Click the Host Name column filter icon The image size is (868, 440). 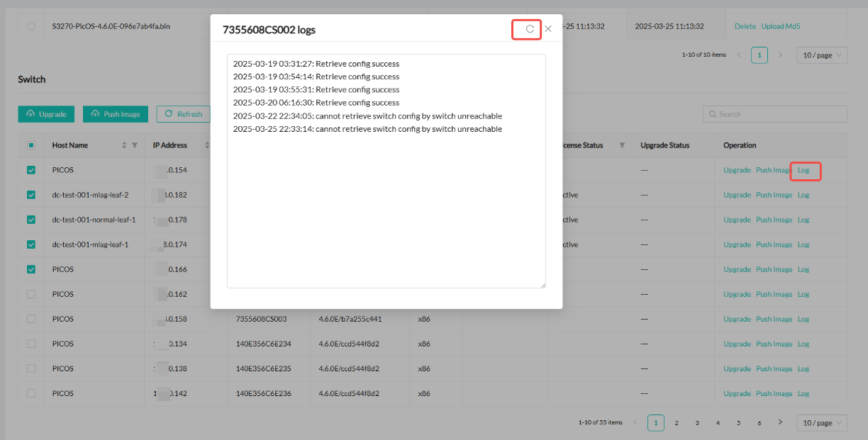pos(135,145)
